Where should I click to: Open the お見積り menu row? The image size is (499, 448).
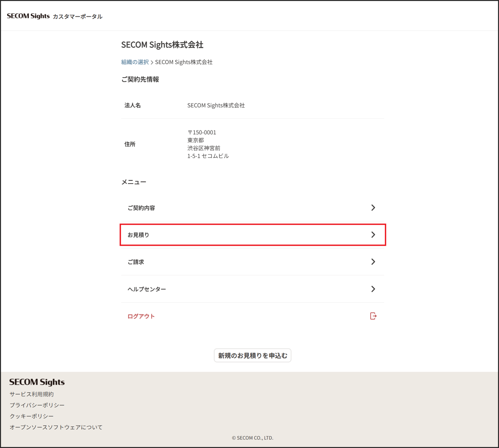coord(252,235)
